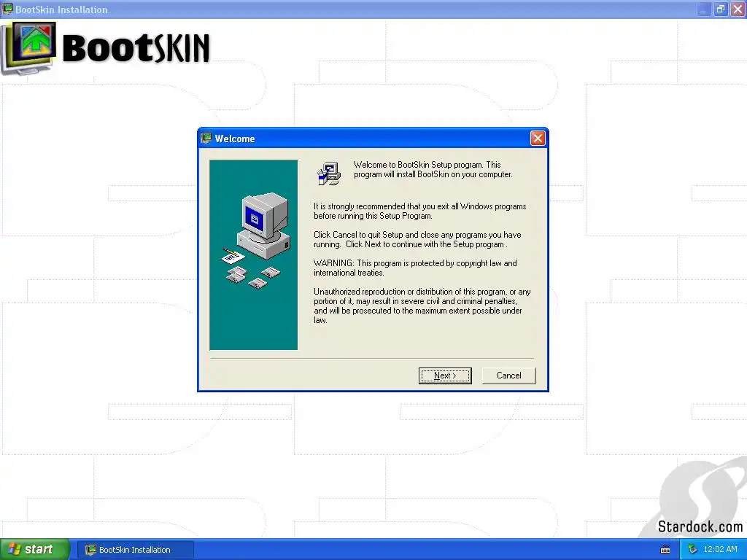Click the 'Welcome to BootSkin Setup program' text
The width and height of the screenshot is (747, 560).
433,169
